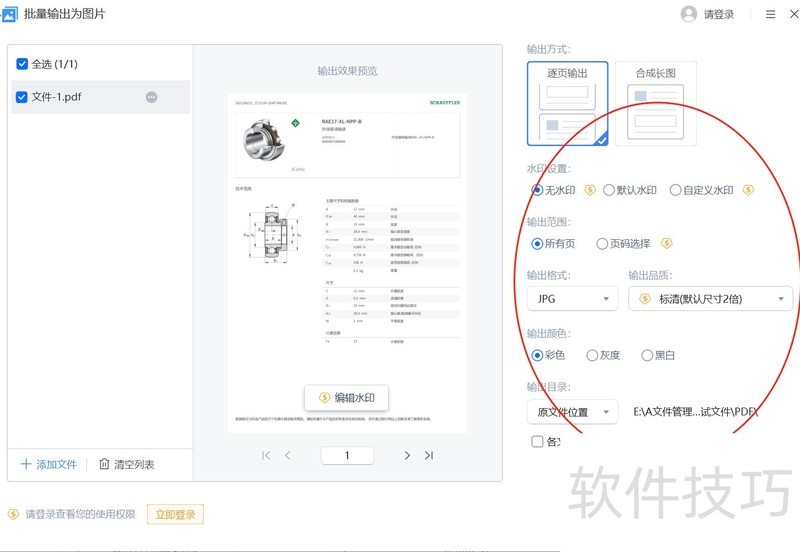Click the 编辑水印 button
Screen dimensions: 800x552
(x=346, y=397)
